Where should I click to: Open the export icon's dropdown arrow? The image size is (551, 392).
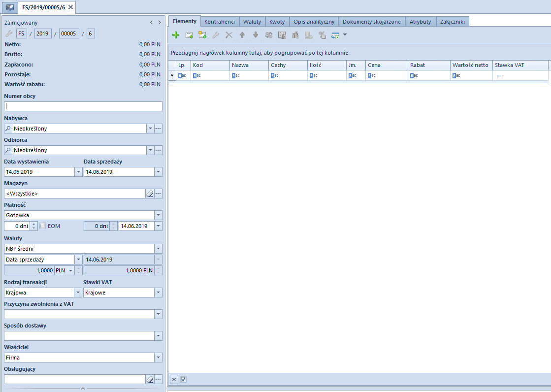click(345, 34)
